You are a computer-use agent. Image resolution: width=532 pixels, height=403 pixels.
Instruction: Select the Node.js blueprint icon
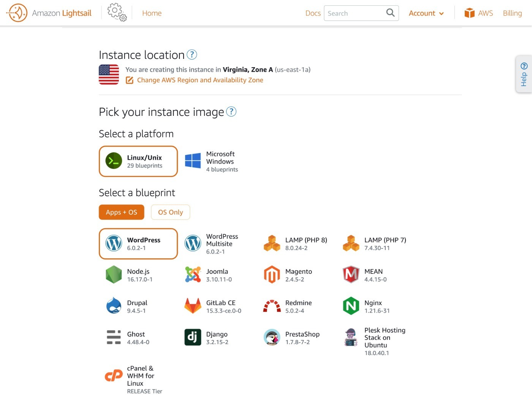tap(114, 275)
